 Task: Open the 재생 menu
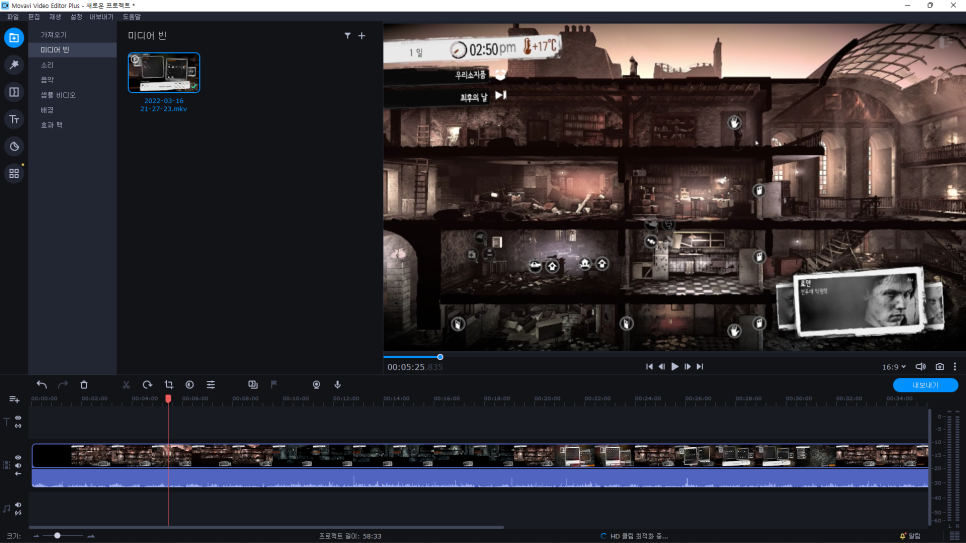[x=55, y=17]
